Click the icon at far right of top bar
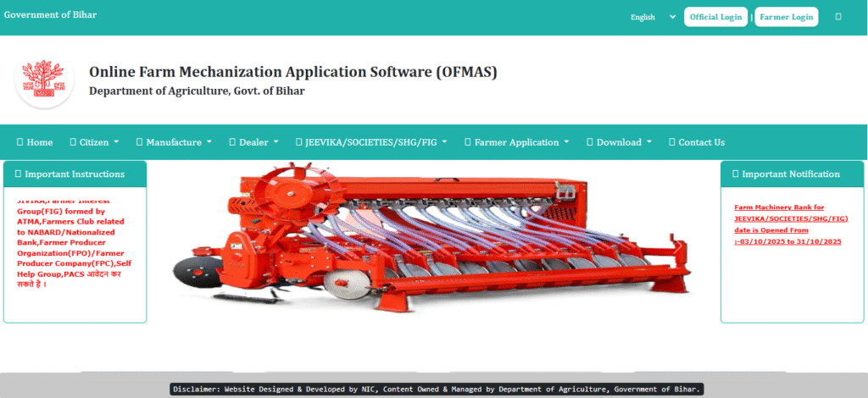 tap(838, 16)
